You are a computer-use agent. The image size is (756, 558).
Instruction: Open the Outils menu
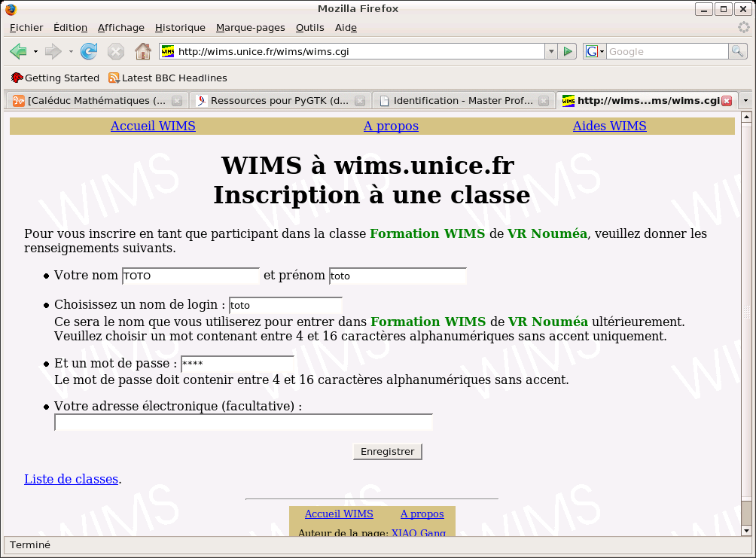310,28
